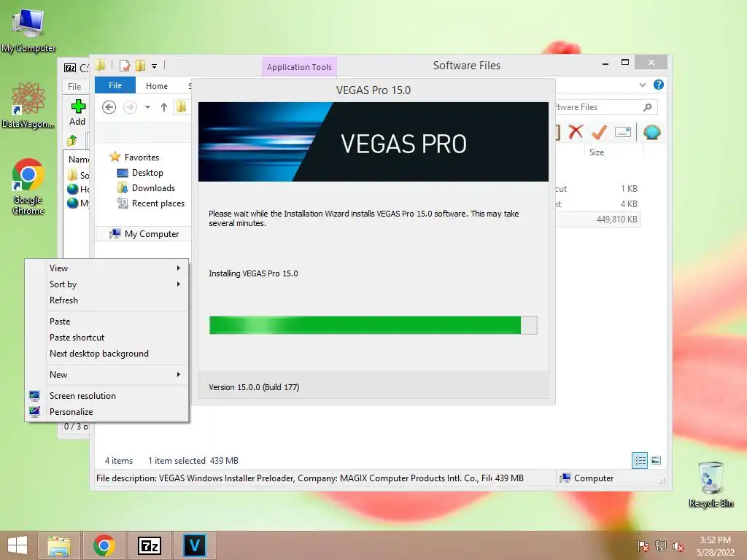Click the 1 KB size cell
This screenshot has width=747, height=560.
[x=629, y=189]
